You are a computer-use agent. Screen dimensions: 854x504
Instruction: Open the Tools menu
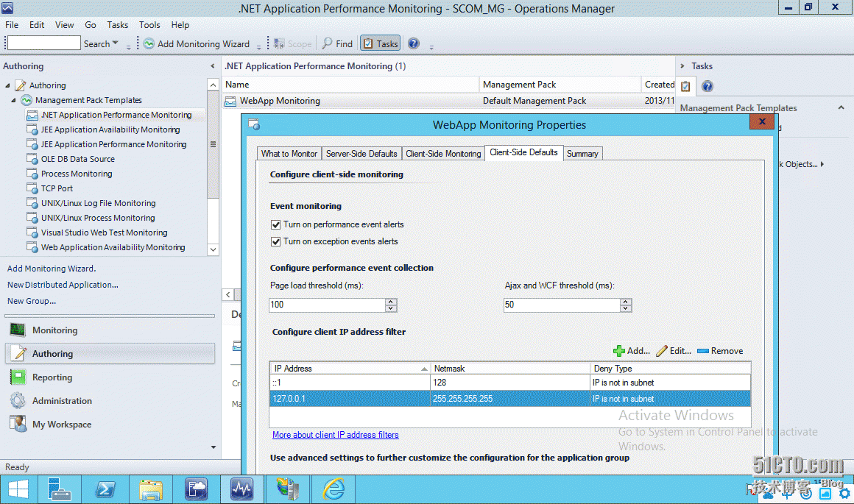click(149, 25)
